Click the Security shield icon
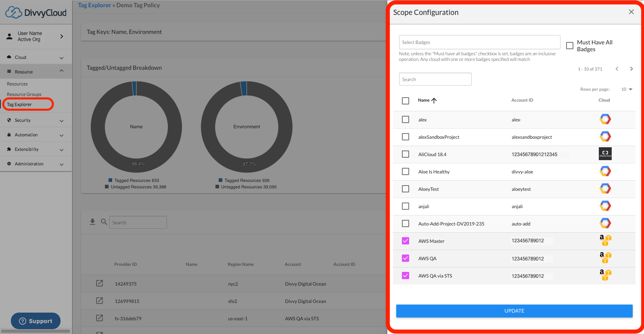Screen dimensions: 644x334 click(9, 120)
